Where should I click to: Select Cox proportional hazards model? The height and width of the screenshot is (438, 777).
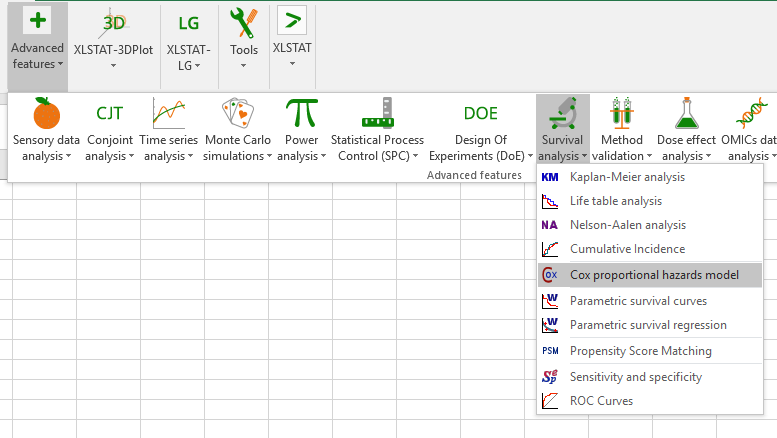tap(650, 275)
